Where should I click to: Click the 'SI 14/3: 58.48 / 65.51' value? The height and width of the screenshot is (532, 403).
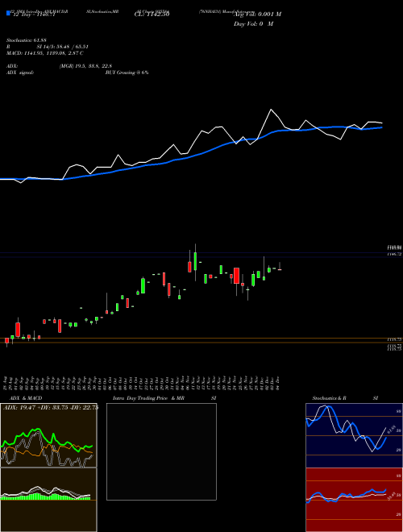tap(63, 47)
